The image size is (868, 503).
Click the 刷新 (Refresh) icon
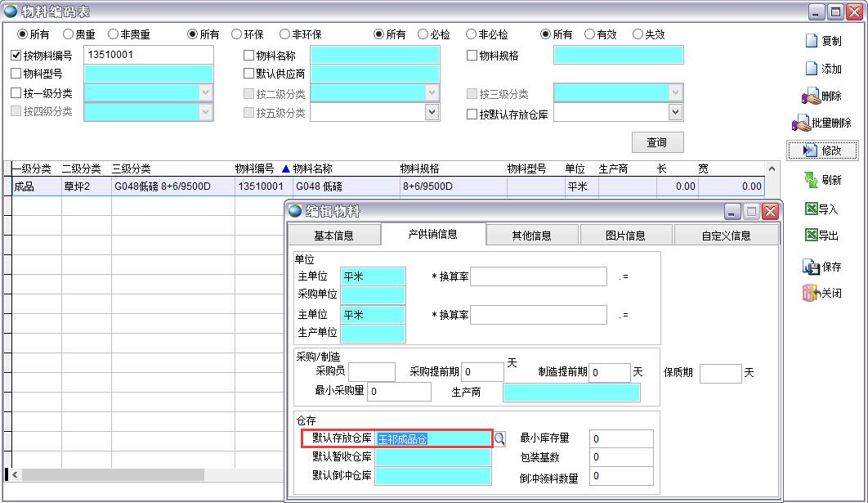pos(811,180)
